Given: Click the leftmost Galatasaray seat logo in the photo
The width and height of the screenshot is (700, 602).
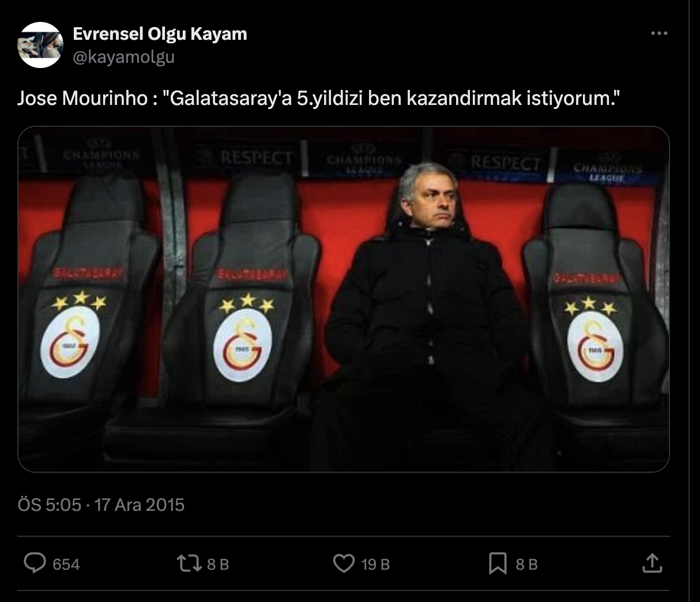Looking at the screenshot, I should [x=70, y=343].
